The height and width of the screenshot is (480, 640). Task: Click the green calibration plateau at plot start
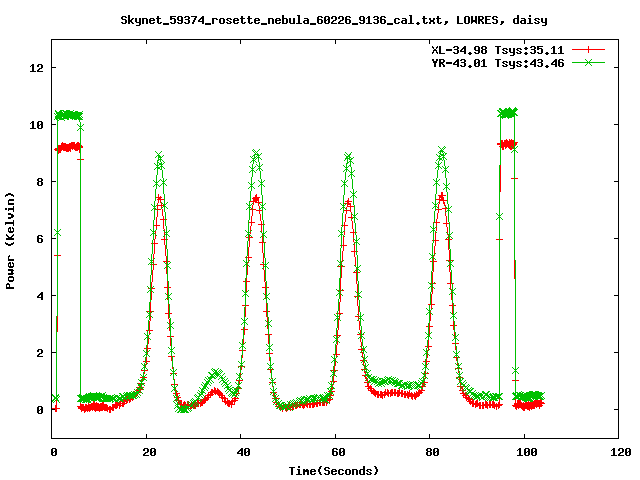69,115
